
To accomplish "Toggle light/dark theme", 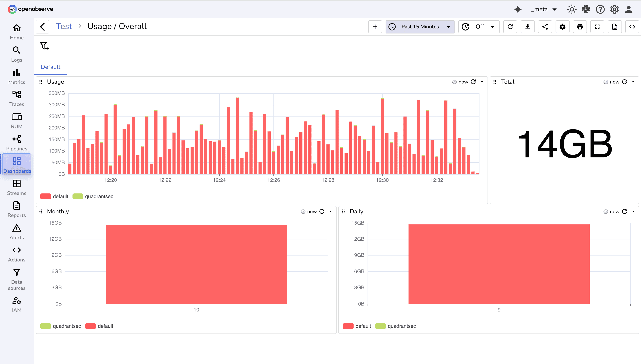I will point(571,9).
